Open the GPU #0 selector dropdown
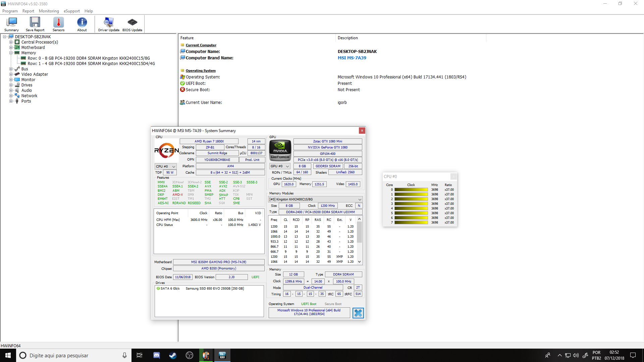This screenshot has height=362, width=644. click(280, 166)
